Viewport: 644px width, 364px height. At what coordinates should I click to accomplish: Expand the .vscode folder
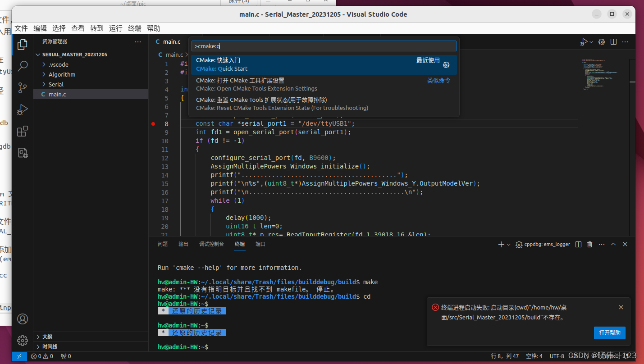click(x=91, y=64)
